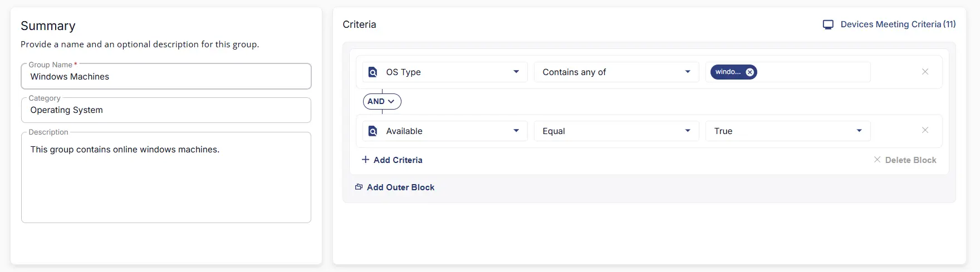
Task: Click the Group Name input field
Action: point(166,77)
